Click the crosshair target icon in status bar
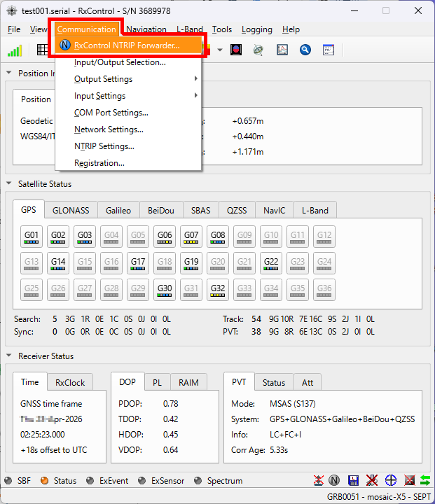435x504 pixels. point(391,481)
